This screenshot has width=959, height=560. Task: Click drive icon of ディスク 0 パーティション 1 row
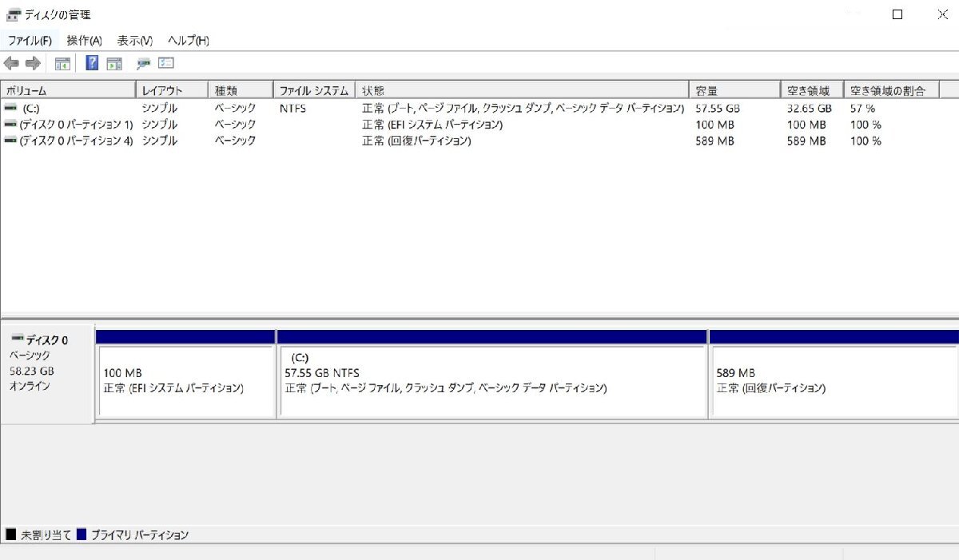click(x=10, y=124)
